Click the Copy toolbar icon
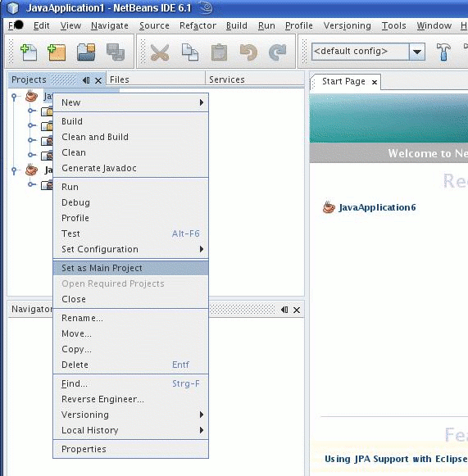This screenshot has width=468, height=476. (x=190, y=52)
